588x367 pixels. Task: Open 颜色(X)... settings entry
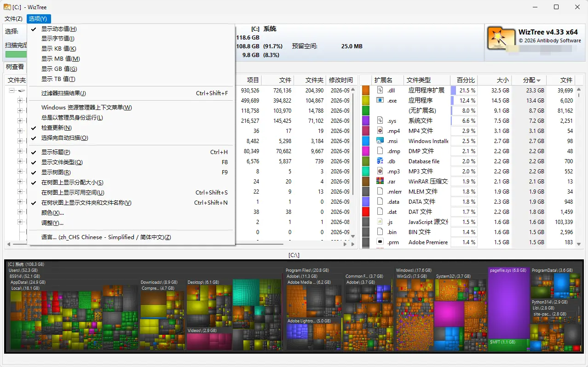click(x=131, y=213)
